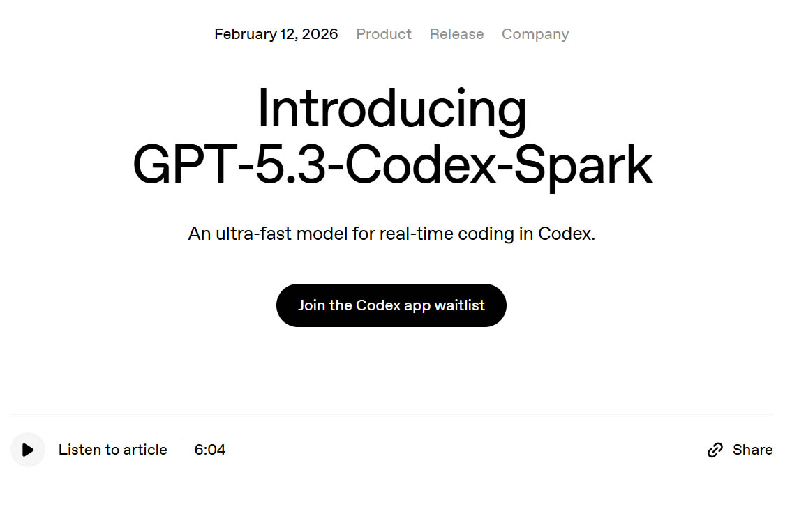This screenshot has height=532, width=799.
Task: Click the word "Codex." ending the subtitle
Action: point(566,234)
